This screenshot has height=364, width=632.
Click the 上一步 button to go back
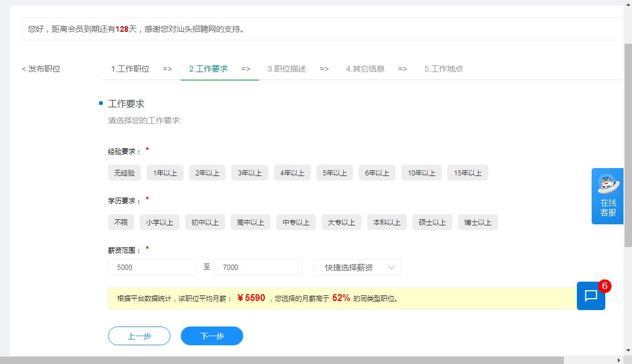(139, 336)
